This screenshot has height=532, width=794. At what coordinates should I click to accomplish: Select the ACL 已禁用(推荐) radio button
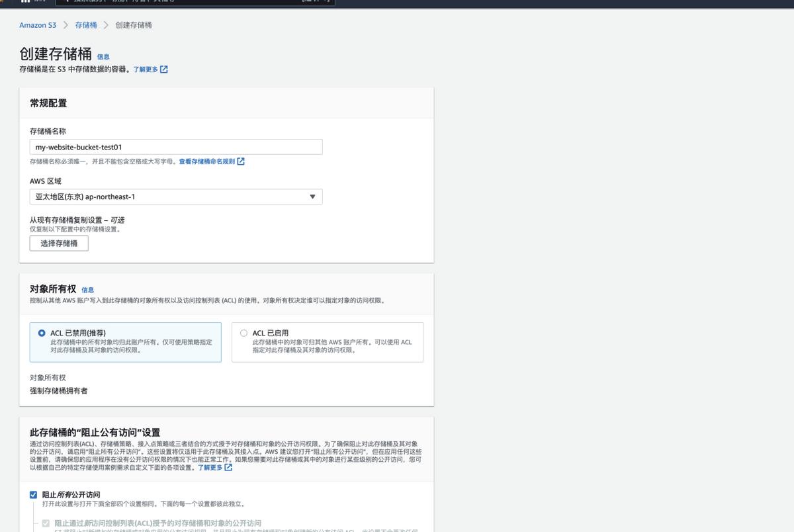(42, 333)
